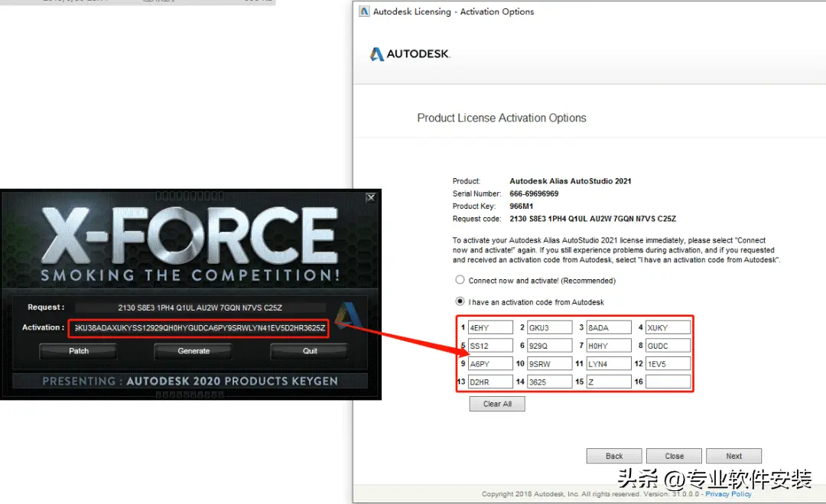Click the empty activation field 16
Image resolution: width=826 pixels, height=504 pixels.
[x=668, y=382]
